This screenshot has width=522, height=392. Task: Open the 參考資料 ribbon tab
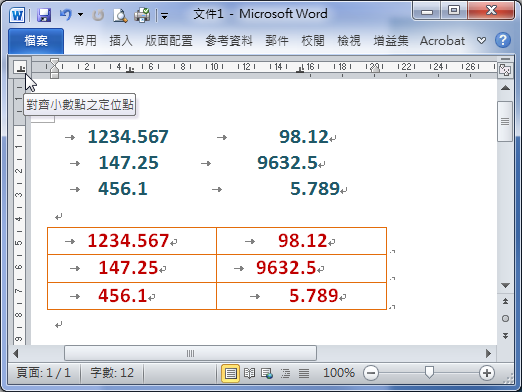tap(229, 41)
